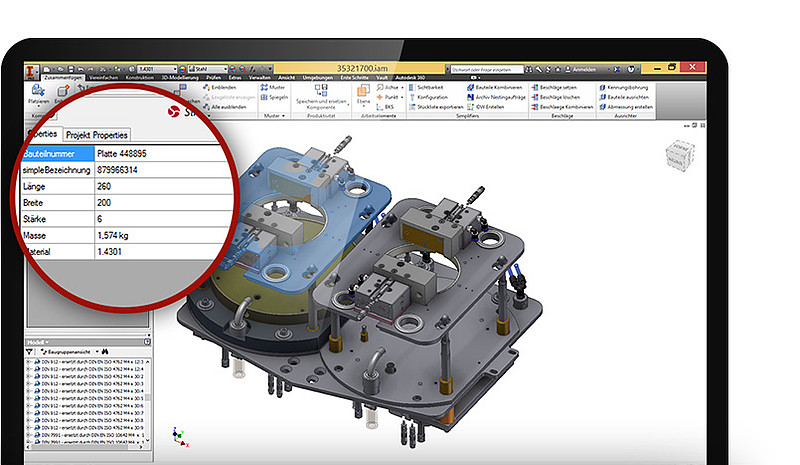Click the Masse value 1,574 kg
800x465 pixels.
pos(113,235)
